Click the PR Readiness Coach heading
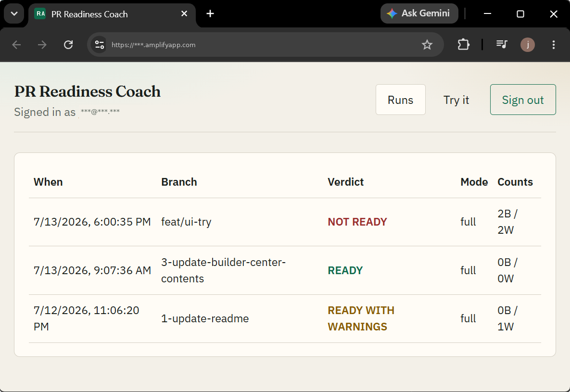 pos(87,92)
